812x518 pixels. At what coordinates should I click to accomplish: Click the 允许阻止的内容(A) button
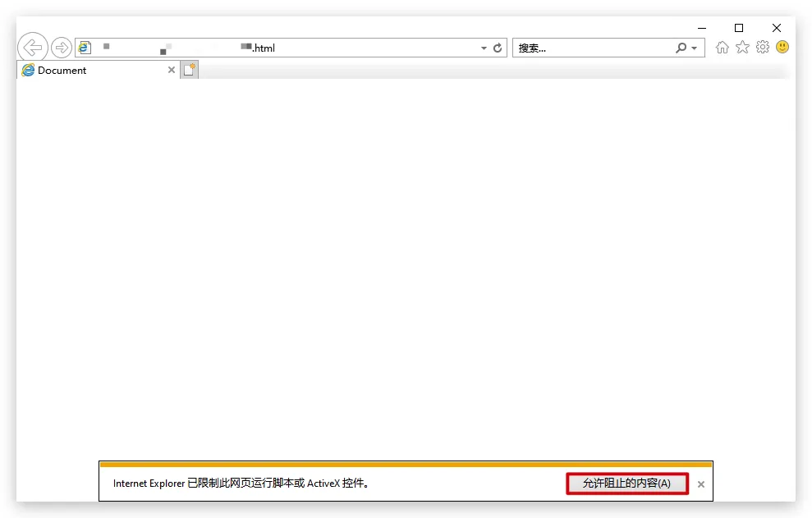(626, 484)
